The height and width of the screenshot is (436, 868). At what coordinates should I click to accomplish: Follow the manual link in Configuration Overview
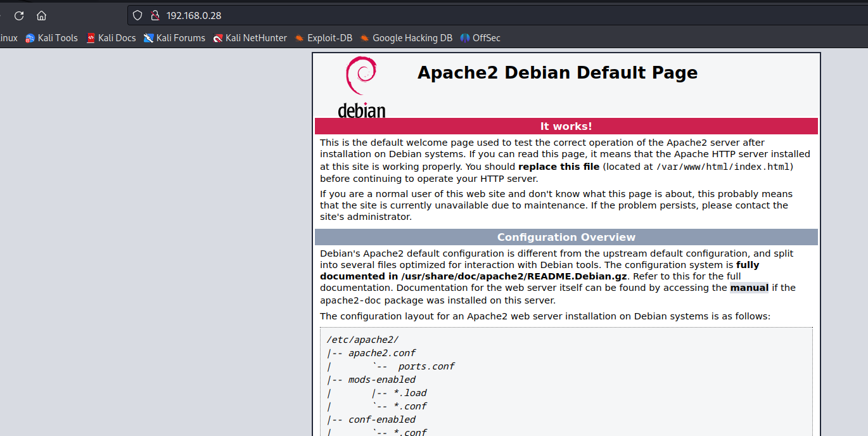coord(749,288)
